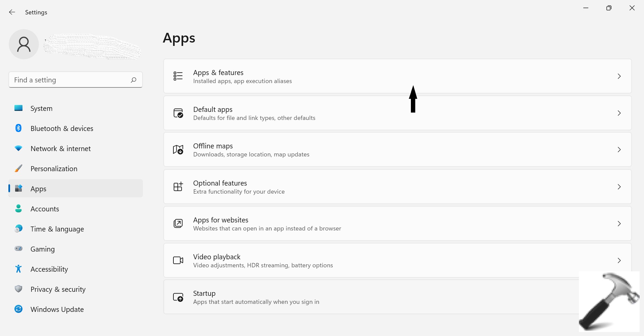This screenshot has height=336, width=644.
Task: Click the Windows Update sync icon
Action: point(18,309)
